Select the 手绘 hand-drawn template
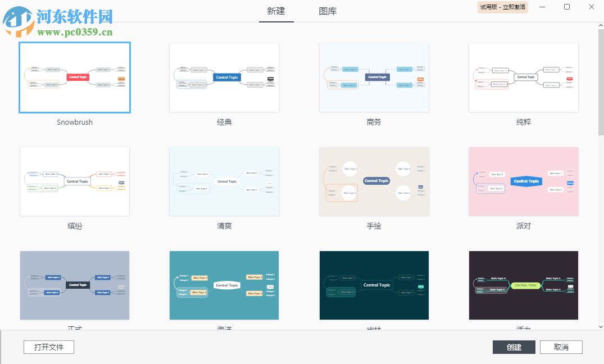Image resolution: width=604 pixels, height=364 pixels. tap(374, 181)
